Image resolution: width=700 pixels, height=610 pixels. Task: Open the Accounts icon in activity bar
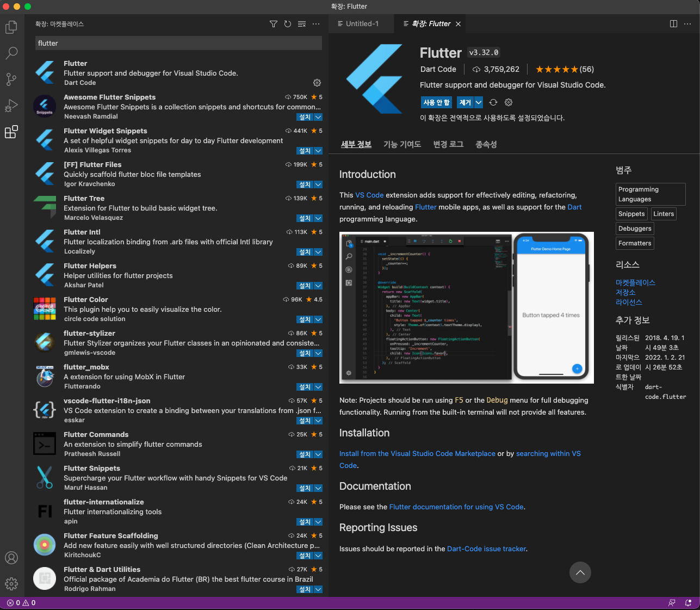tap(11, 558)
